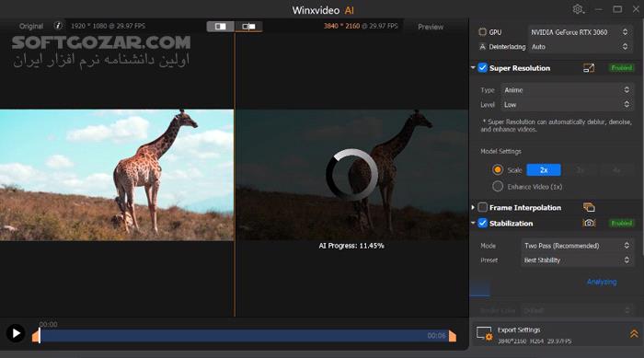Viewport: 644px width, 358px height.
Task: Click the AI Progress 11.45% text
Action: click(351, 246)
